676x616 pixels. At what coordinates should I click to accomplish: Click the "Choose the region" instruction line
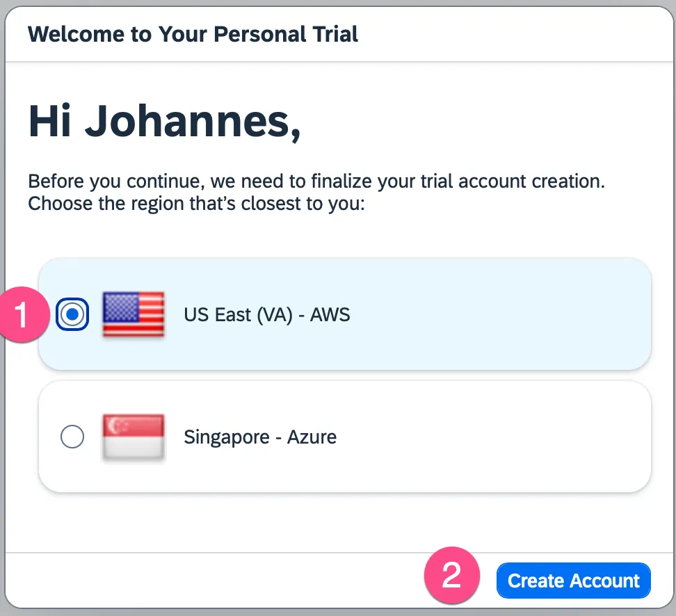pyautogui.click(x=196, y=205)
